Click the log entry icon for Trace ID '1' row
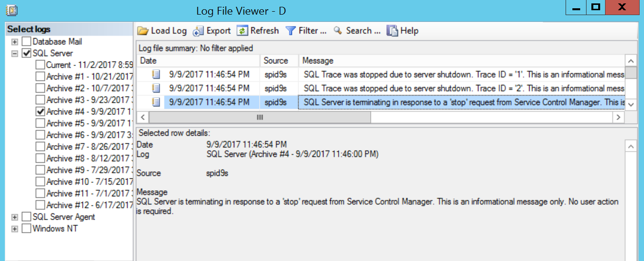The height and width of the screenshot is (261, 644). [x=156, y=75]
